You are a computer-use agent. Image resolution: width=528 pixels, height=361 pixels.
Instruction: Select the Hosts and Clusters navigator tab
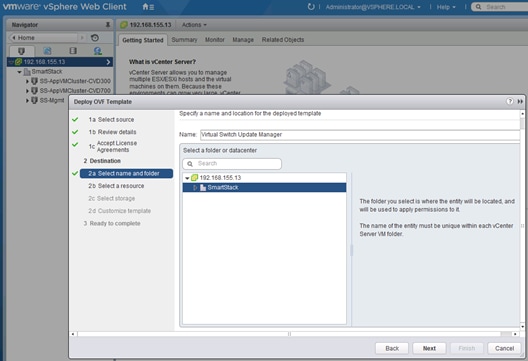click(x=22, y=51)
